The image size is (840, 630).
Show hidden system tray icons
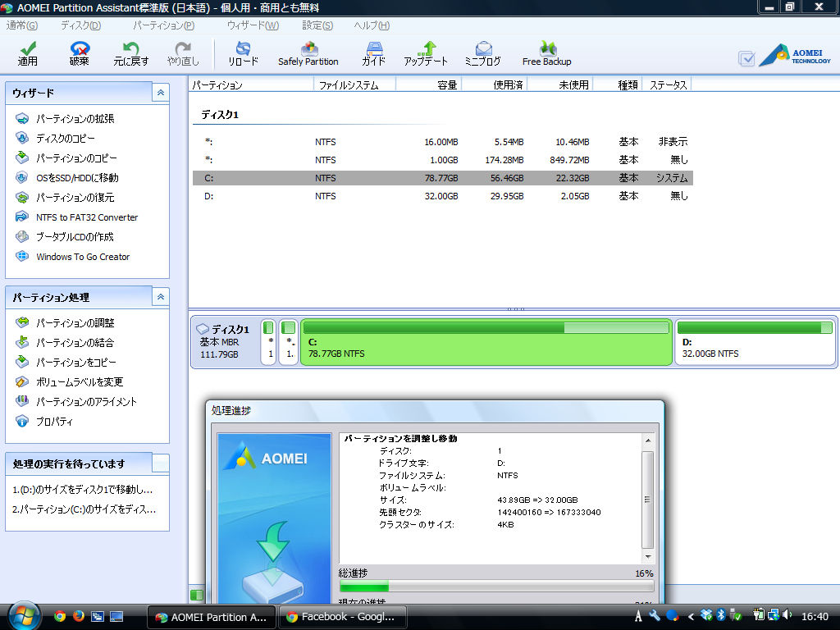click(x=691, y=617)
